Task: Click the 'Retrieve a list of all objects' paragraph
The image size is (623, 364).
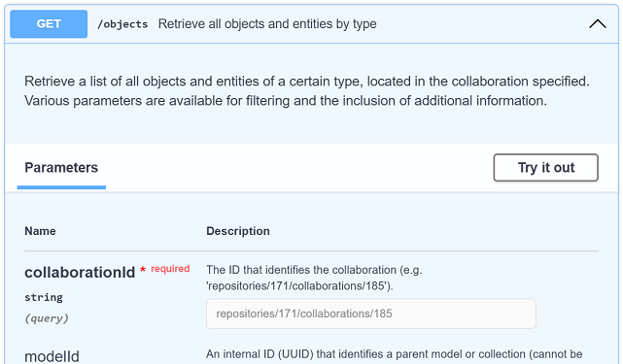Action: (307, 82)
